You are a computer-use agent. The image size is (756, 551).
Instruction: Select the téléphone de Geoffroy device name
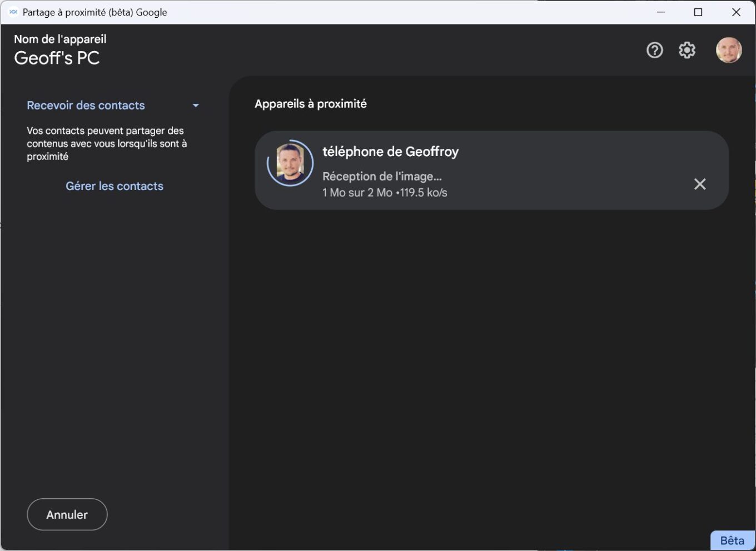click(x=390, y=152)
